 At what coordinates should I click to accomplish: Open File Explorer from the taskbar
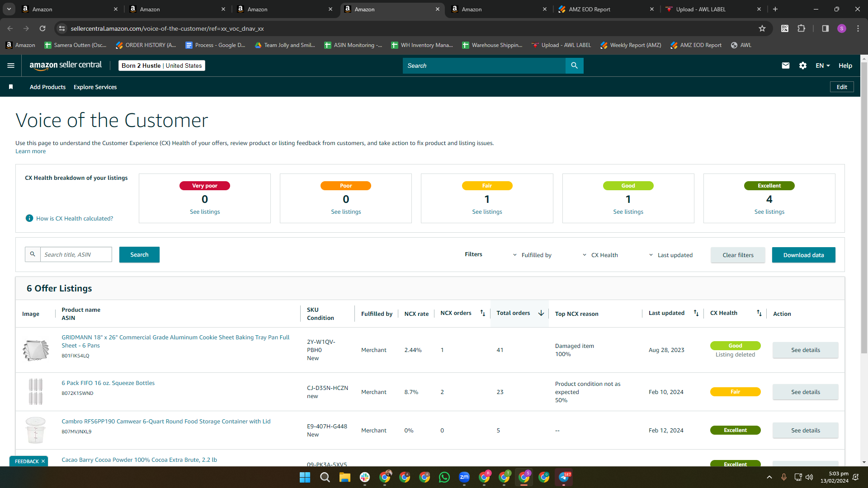tap(345, 477)
